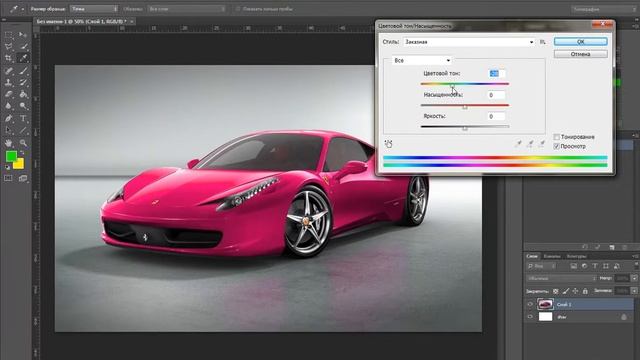
Task: Switch to the Каналы channels tab
Action: point(552,256)
